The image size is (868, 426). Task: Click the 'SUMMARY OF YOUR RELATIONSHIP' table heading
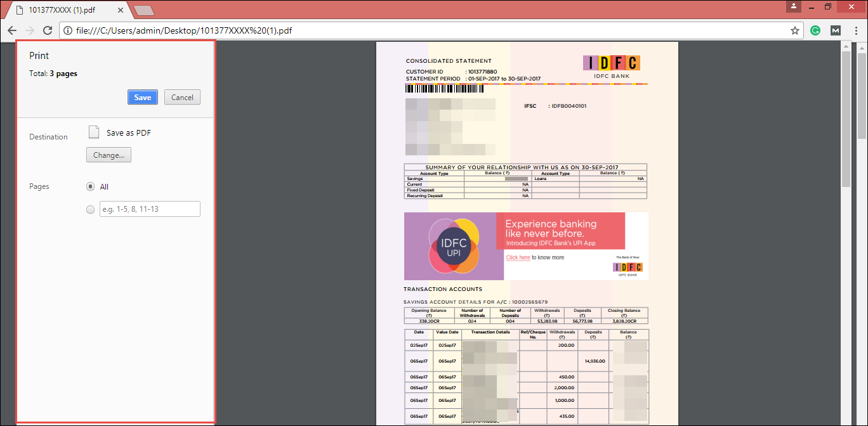click(522, 167)
